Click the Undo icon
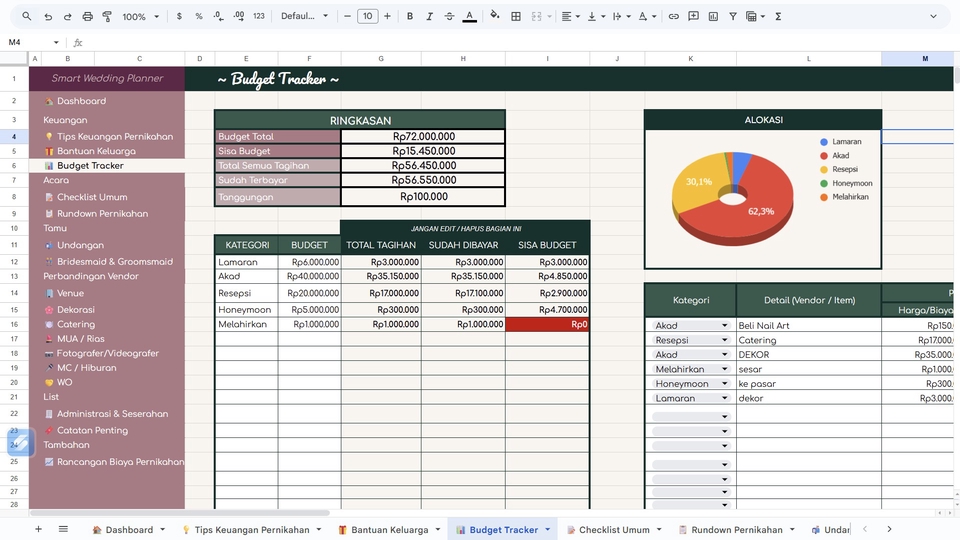The width and height of the screenshot is (960, 540). (x=48, y=16)
